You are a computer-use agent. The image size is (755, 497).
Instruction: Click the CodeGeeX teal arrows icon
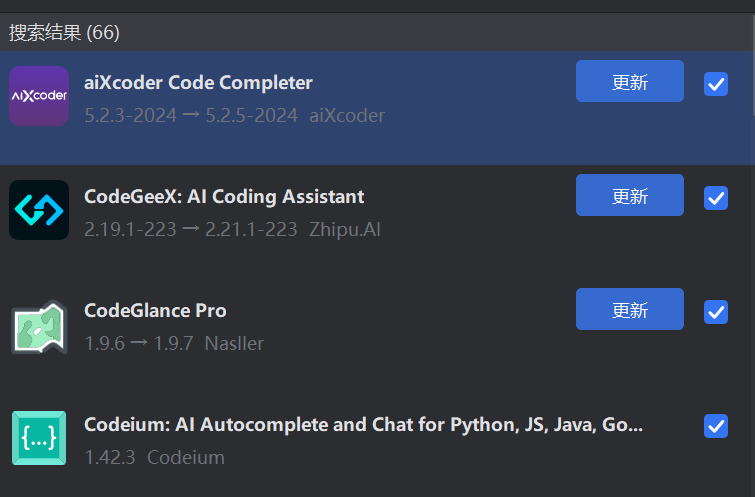39,210
